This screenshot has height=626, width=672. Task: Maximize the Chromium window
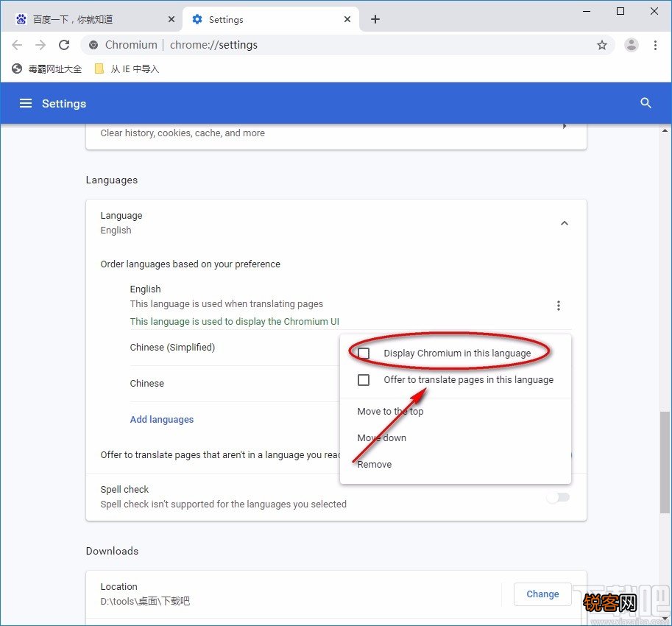(620, 11)
